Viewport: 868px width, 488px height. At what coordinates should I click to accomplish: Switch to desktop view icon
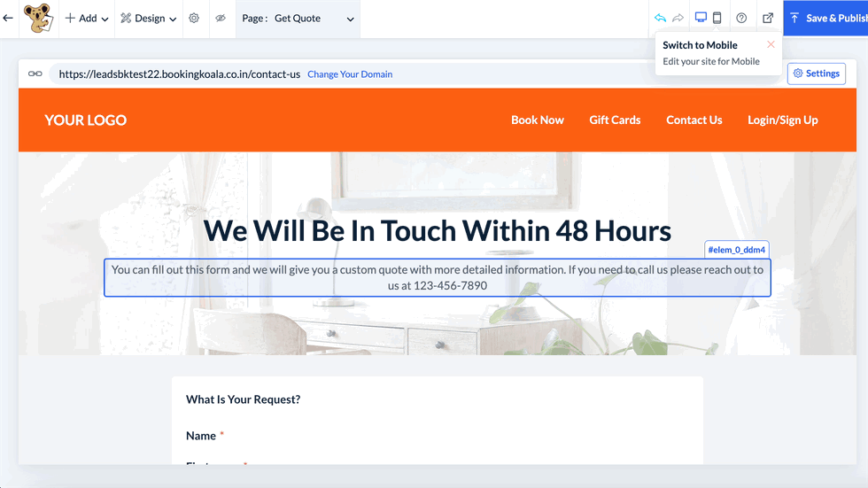[701, 18]
